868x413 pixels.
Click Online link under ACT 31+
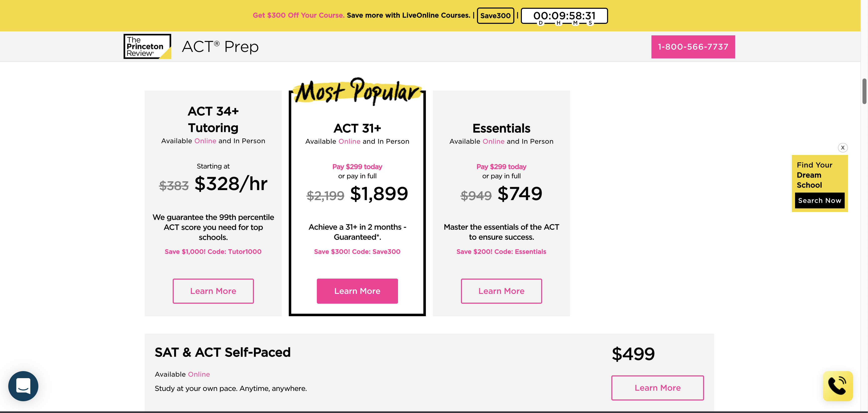(349, 141)
